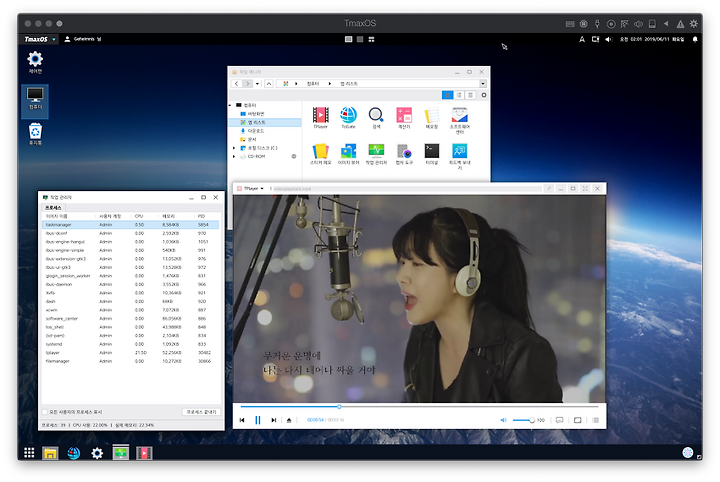Switch file manager to icon grid view
720x482 pixels.
(447, 95)
